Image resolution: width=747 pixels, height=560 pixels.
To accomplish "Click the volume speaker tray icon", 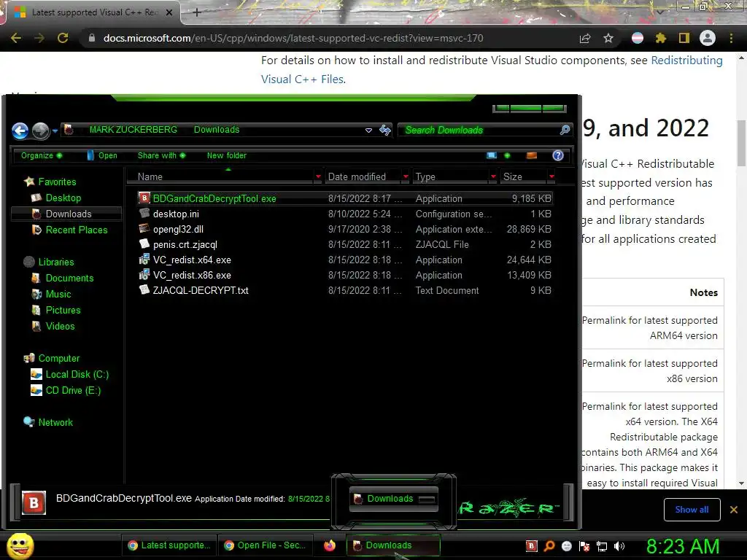I will (x=619, y=546).
